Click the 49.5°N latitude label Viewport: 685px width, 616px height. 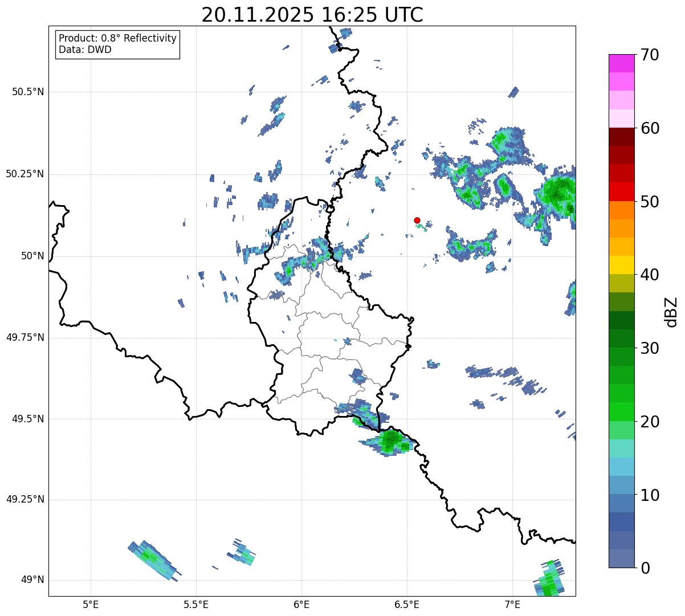point(28,419)
